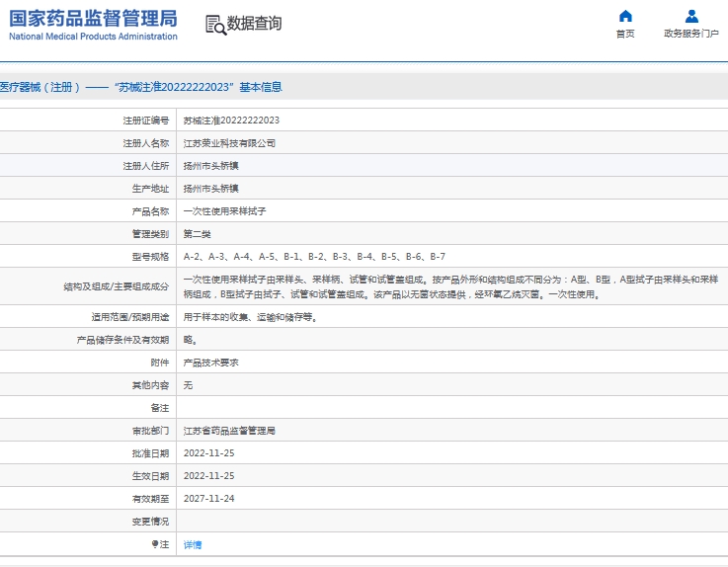Image resolution: width=728 pixels, height=567 pixels.
Task: Click the 生效日期 label
Action: pyautogui.click(x=150, y=476)
